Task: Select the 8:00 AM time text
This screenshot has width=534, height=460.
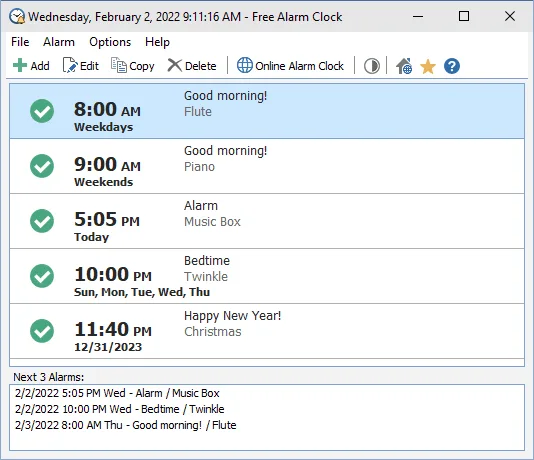Action: [107, 110]
